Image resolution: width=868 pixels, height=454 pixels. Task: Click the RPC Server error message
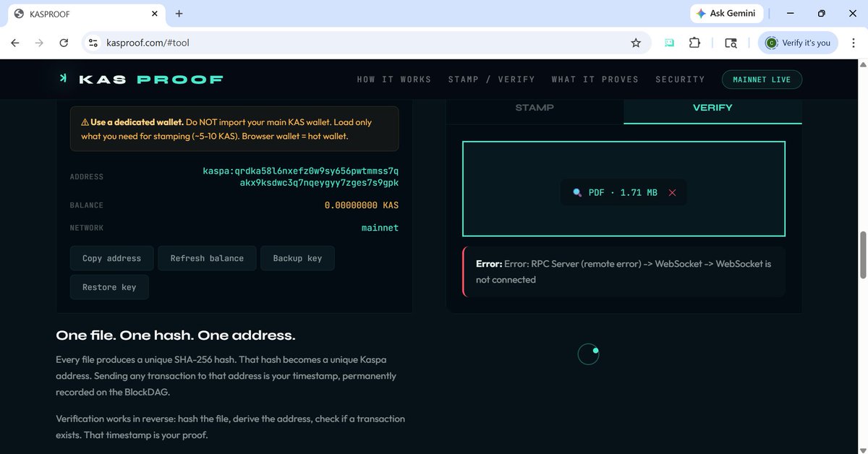coord(624,272)
